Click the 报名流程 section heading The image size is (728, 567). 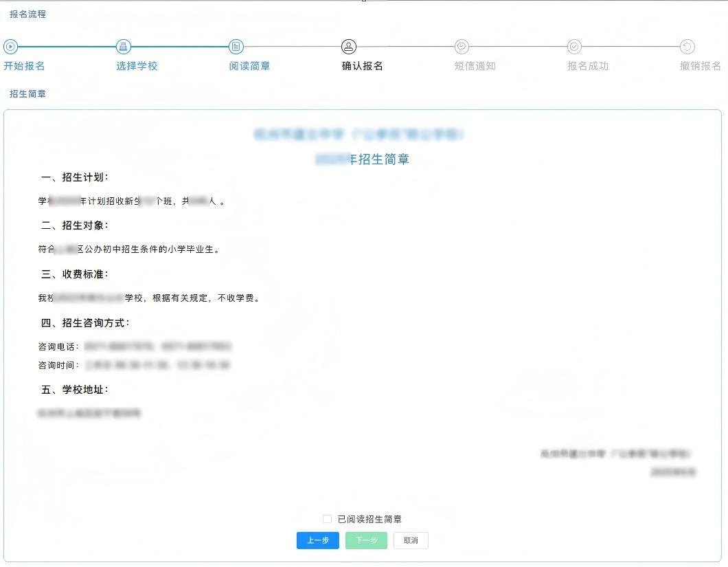pyautogui.click(x=28, y=14)
